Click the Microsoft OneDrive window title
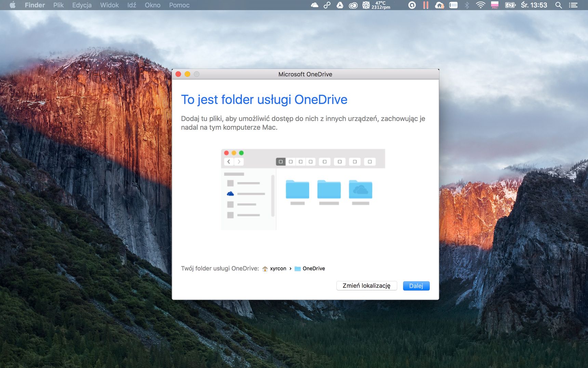This screenshot has width=588, height=368. click(x=305, y=74)
